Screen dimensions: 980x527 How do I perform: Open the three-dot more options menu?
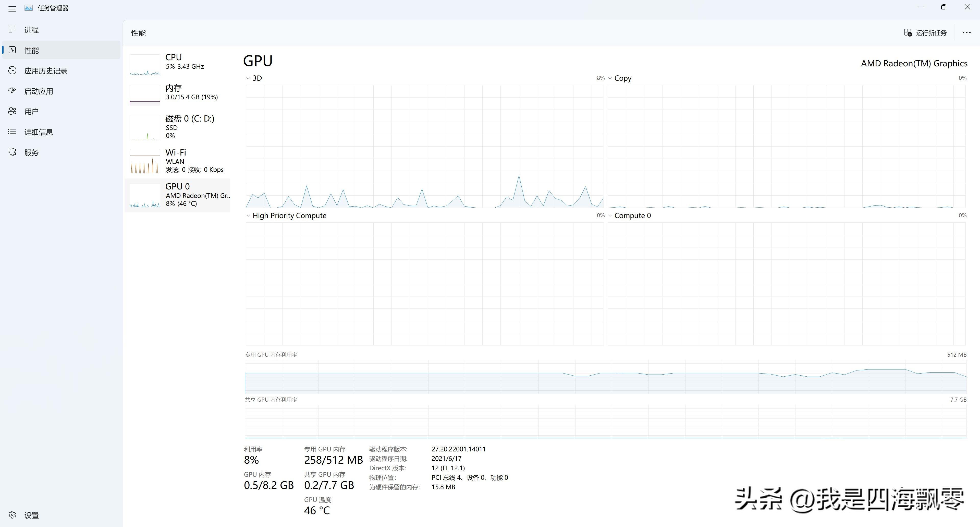[966, 33]
